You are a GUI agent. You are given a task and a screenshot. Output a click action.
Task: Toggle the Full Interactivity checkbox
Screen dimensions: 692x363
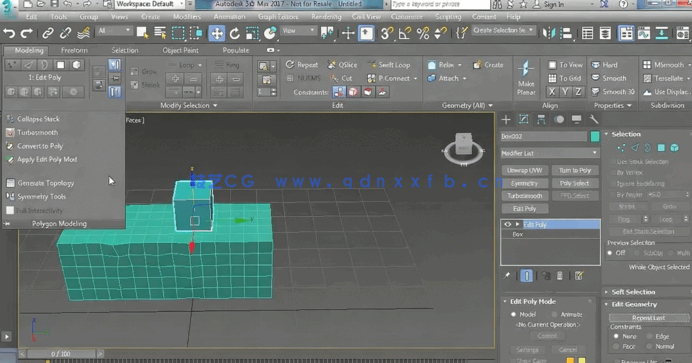[x=10, y=210]
